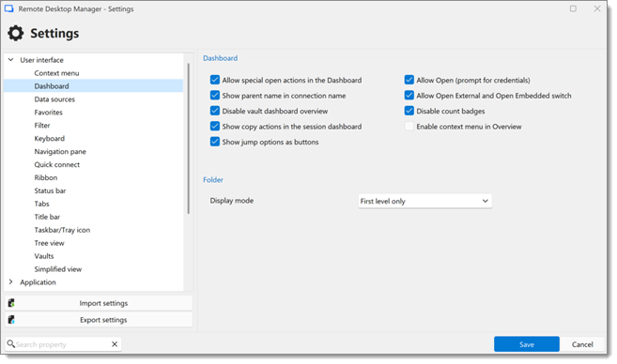
Task: Clear the search property field
Action: pos(115,344)
